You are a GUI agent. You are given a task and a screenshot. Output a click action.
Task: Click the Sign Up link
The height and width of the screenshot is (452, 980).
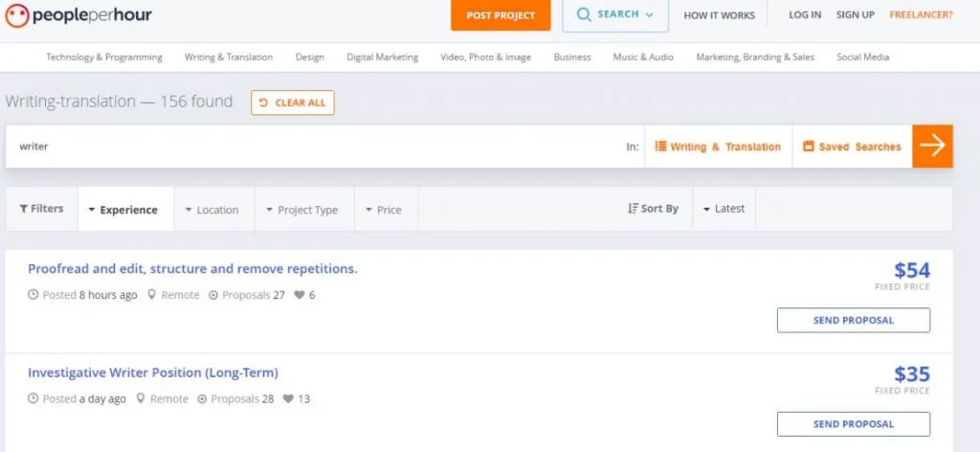[x=855, y=15]
